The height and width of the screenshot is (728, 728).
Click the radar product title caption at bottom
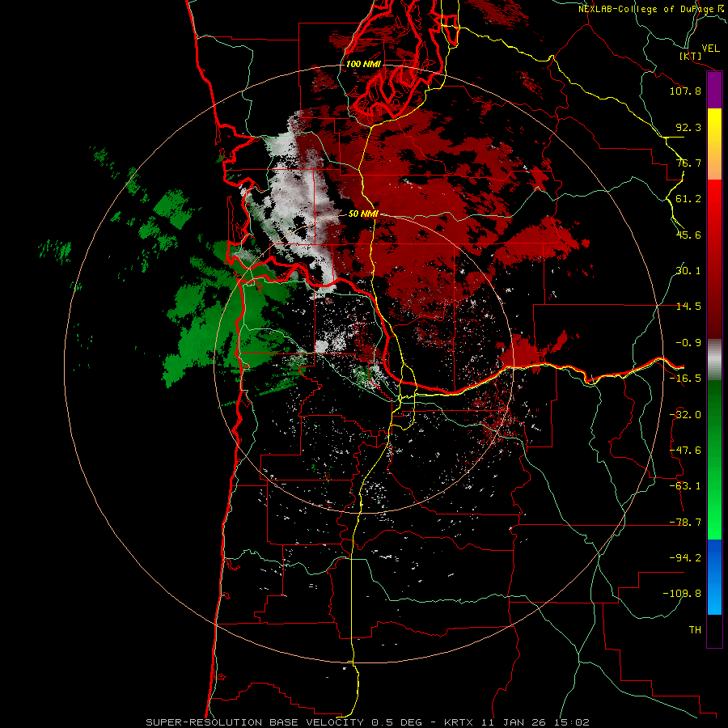point(368,722)
